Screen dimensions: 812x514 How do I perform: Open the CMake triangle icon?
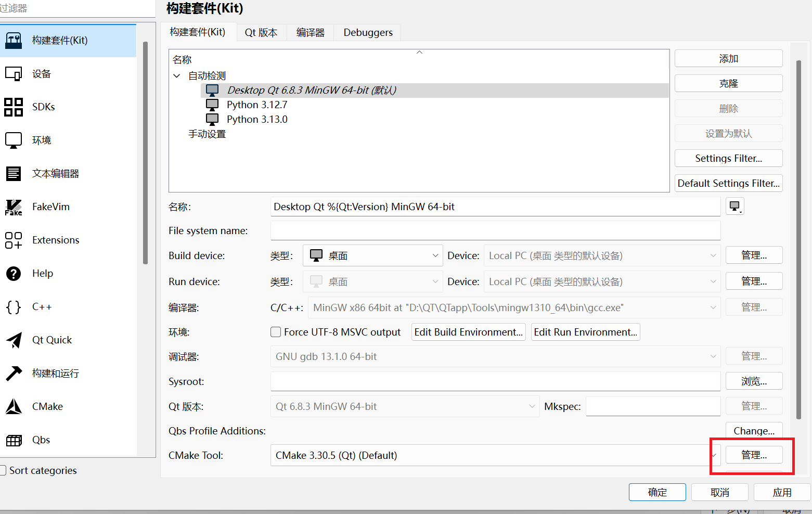[14, 407]
